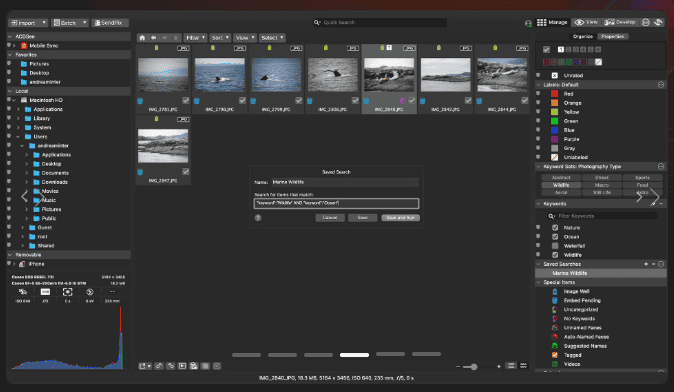Open the View dropdown menu in toolbar
674x392 pixels.
click(245, 38)
